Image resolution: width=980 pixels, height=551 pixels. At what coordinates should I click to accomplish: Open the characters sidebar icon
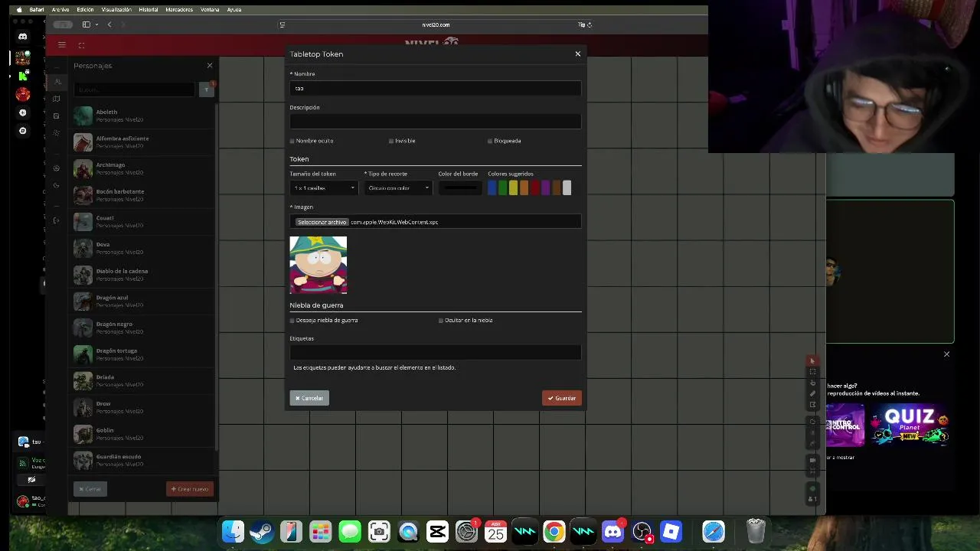57,82
